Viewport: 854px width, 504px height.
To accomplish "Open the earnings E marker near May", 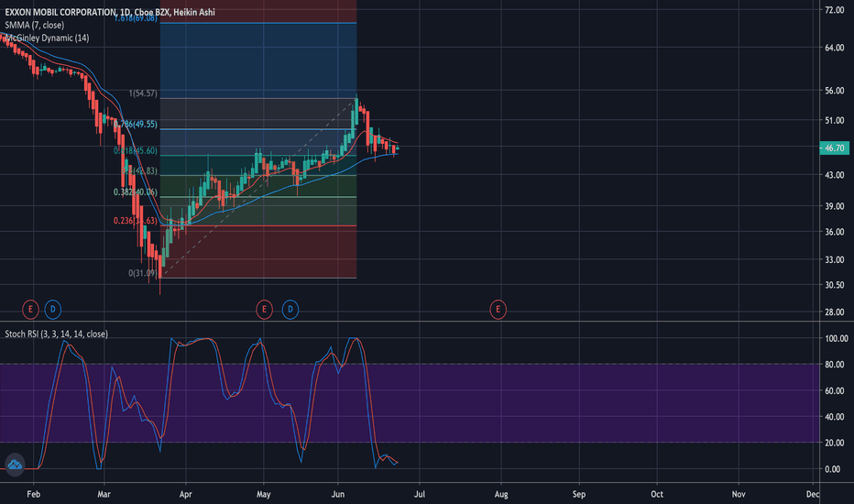I will (x=264, y=310).
